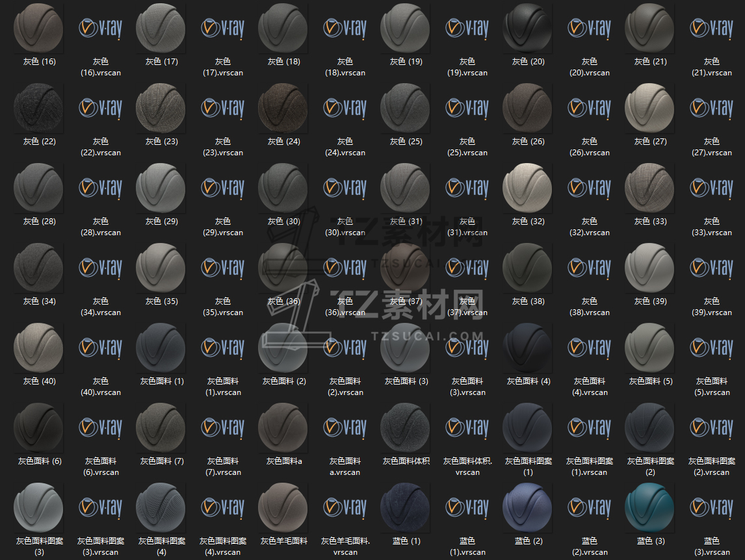Select the 灰色 (34).vrscan file icon

(100, 268)
